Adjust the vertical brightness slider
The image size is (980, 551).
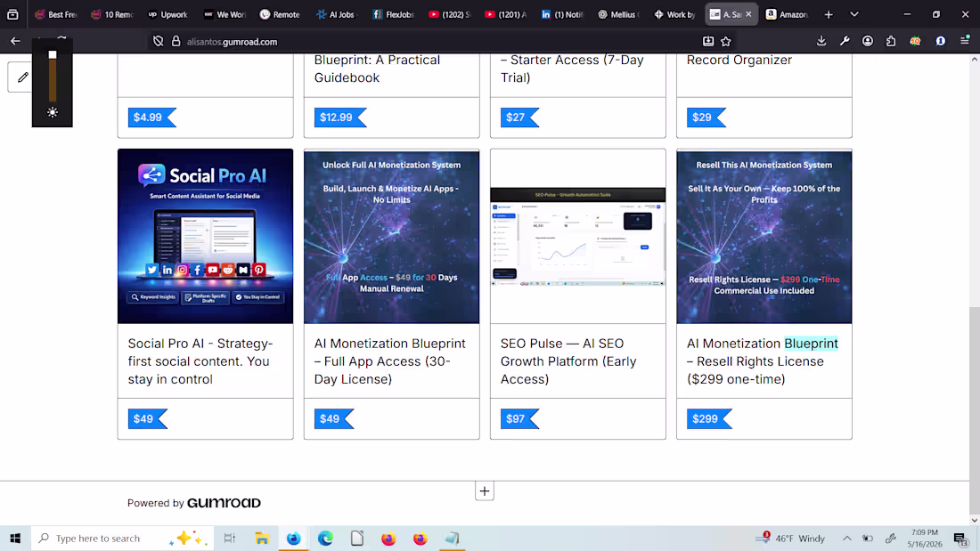[x=53, y=77]
